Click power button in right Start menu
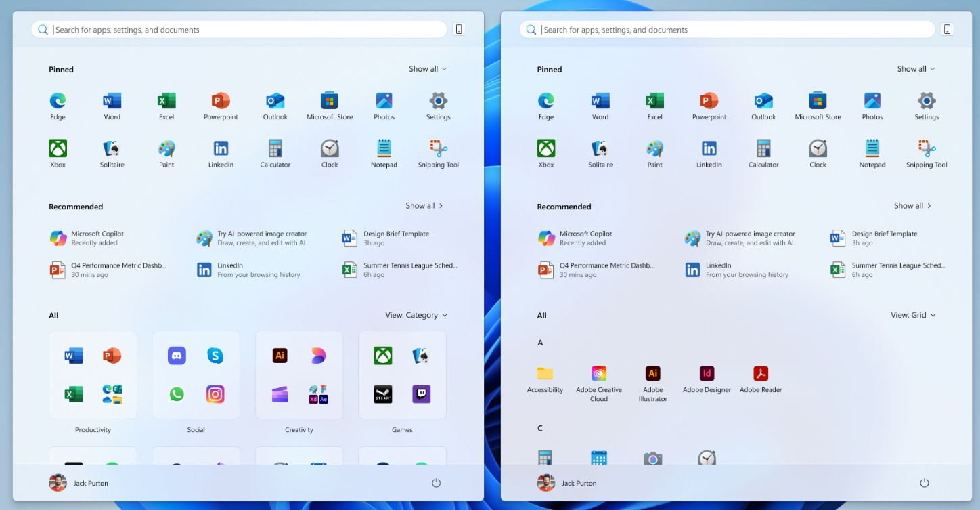The image size is (980, 510). 925,483
